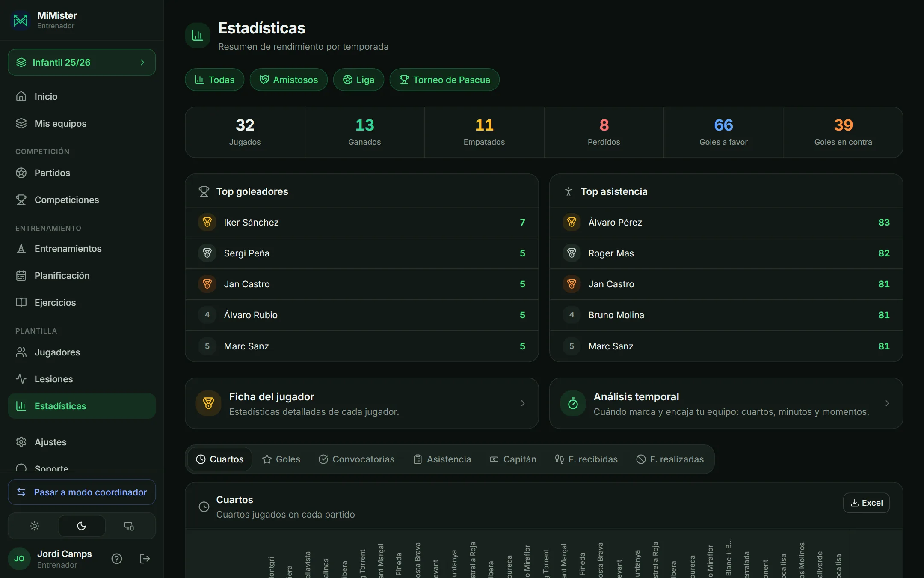Screen dimensions: 924x578
Task: Go to Mis equipos
Action: [x=82, y=123]
